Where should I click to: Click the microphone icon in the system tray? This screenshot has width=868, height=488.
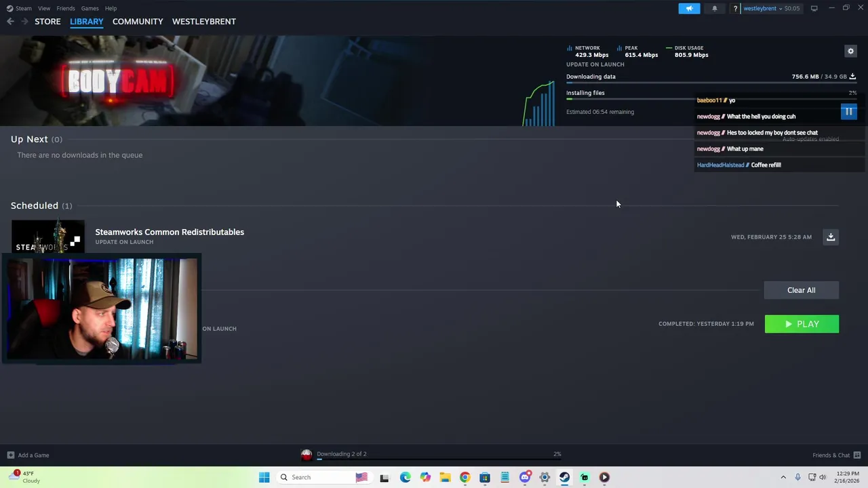[797, 477]
